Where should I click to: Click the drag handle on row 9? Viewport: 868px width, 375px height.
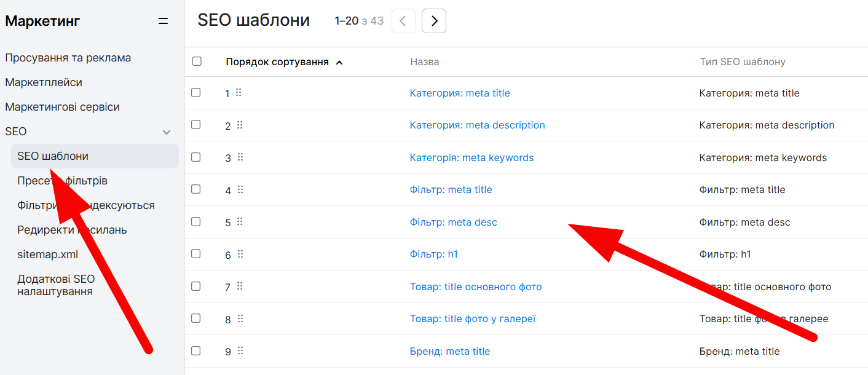pyautogui.click(x=240, y=350)
